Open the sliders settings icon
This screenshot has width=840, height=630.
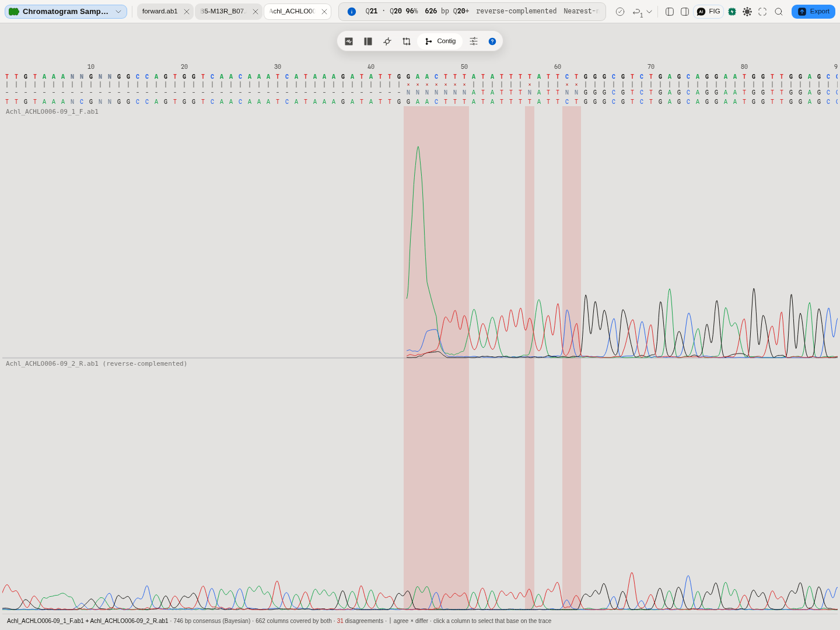click(x=474, y=41)
